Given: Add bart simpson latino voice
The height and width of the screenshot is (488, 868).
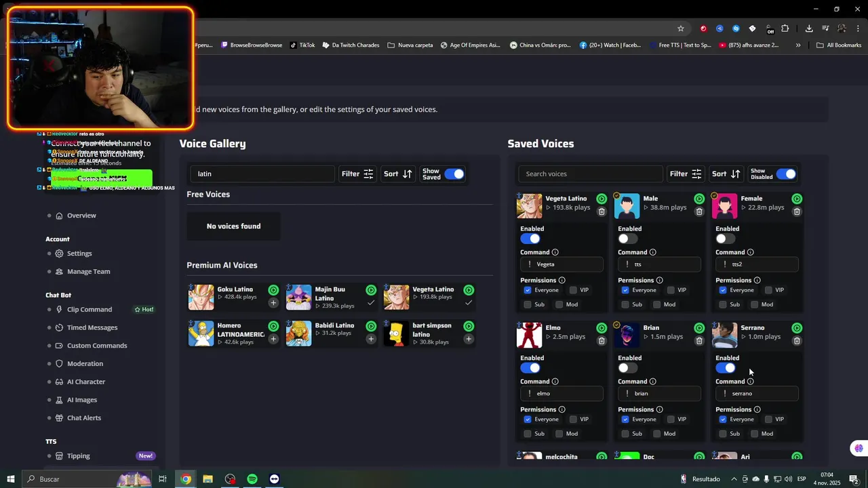Looking at the screenshot, I should (x=469, y=339).
